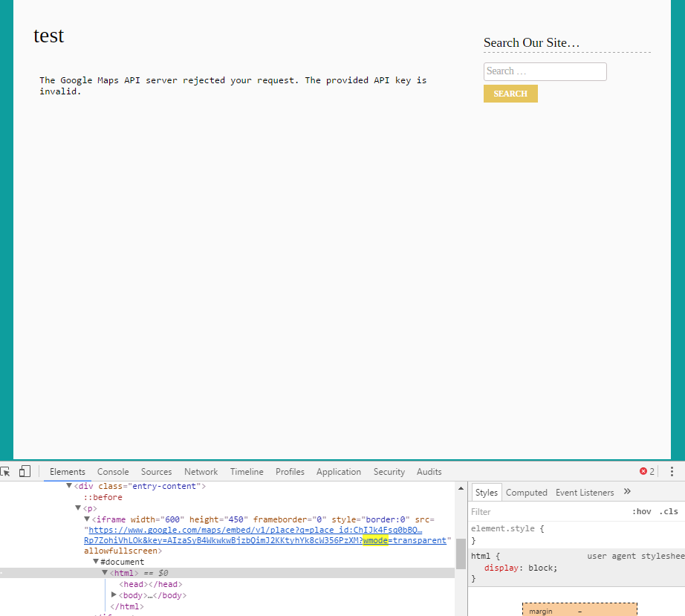The height and width of the screenshot is (616, 685).
Task: Click the allowfullscreen attribute text
Action: pos(120,551)
